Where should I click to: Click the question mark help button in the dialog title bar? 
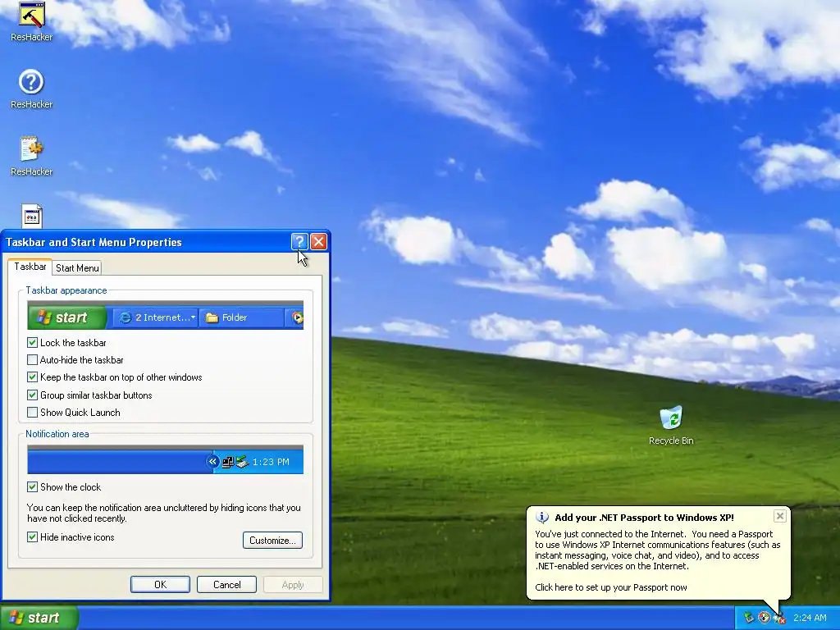point(299,242)
